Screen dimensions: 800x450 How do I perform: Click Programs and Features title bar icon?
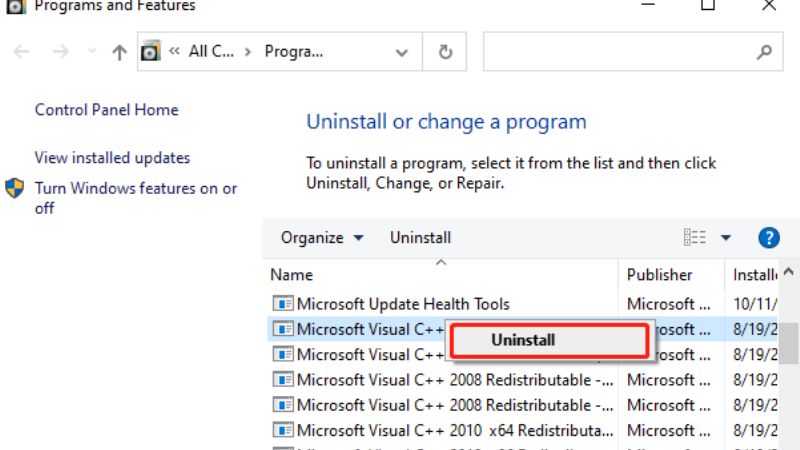tap(16, 6)
